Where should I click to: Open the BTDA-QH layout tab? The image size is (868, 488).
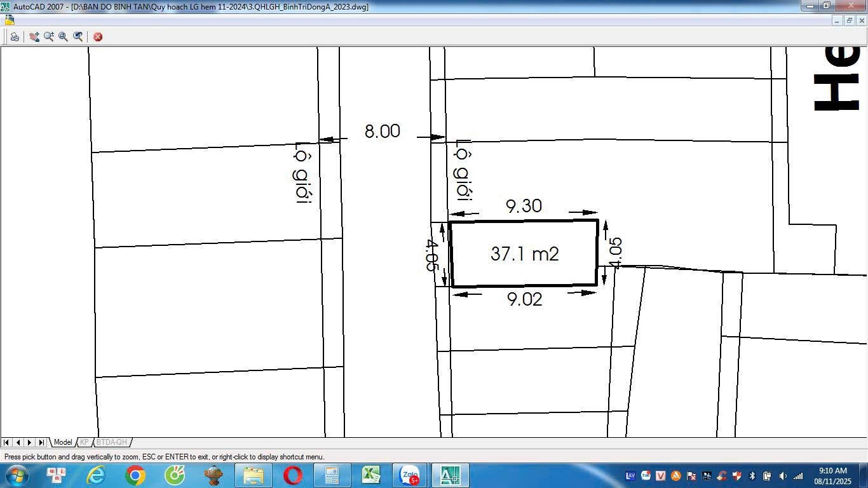(x=112, y=442)
